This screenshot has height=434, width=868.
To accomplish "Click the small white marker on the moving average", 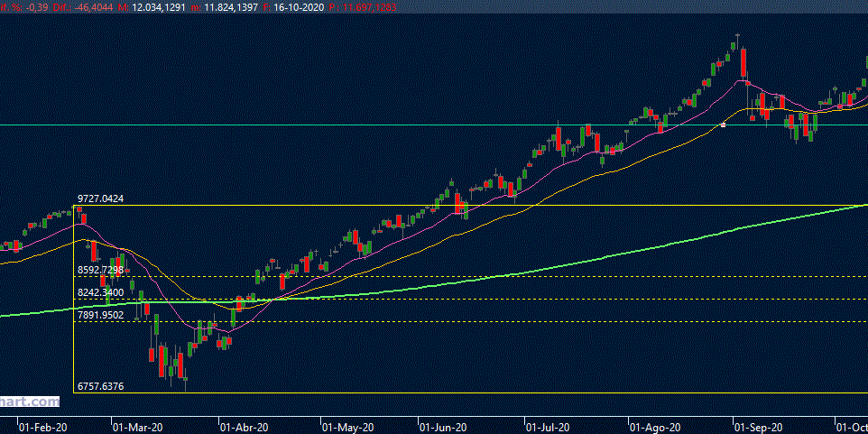I will pyautogui.click(x=723, y=124).
